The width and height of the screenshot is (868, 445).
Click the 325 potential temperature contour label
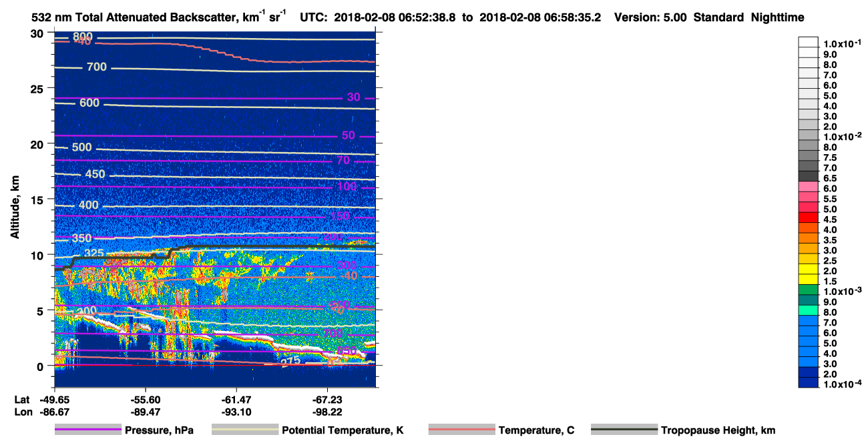[94, 254]
